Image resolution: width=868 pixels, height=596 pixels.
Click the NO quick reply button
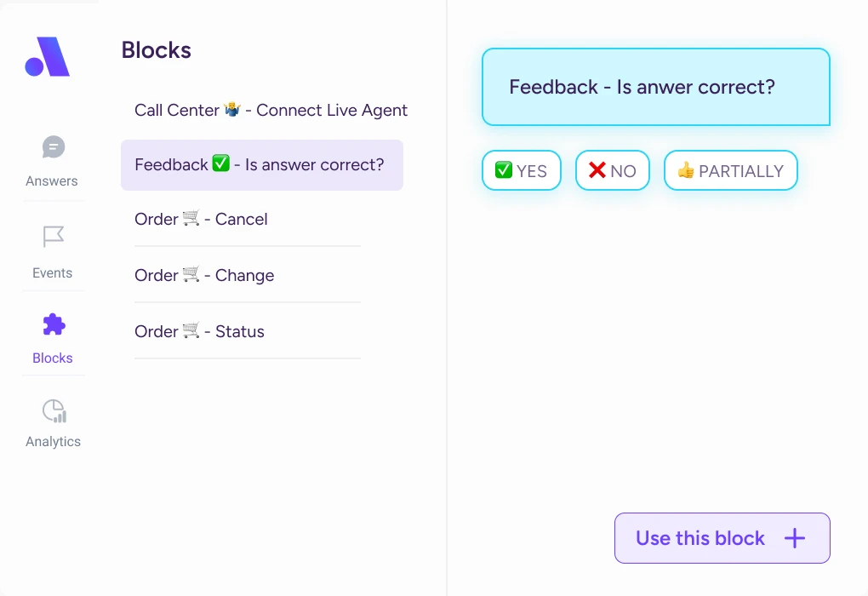612,170
